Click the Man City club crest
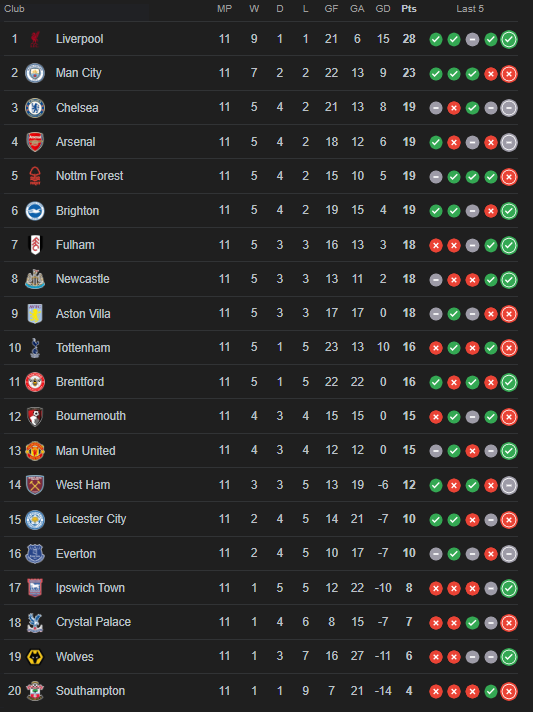 tap(35, 73)
